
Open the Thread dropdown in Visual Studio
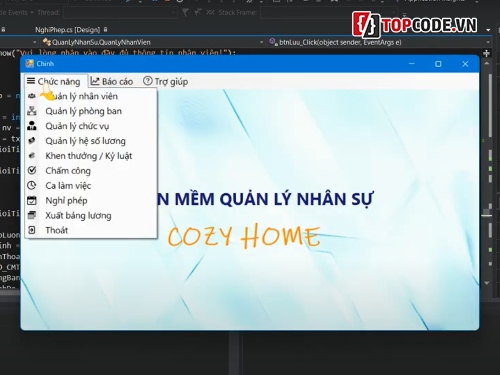click(x=121, y=13)
